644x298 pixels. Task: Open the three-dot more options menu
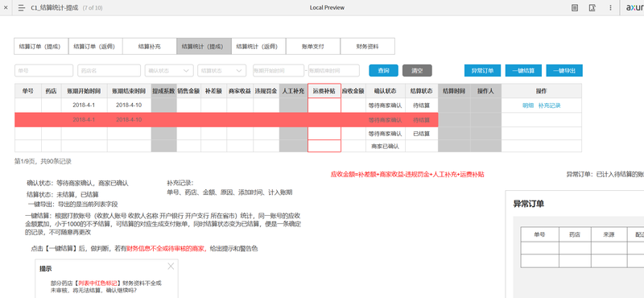[x=611, y=8]
